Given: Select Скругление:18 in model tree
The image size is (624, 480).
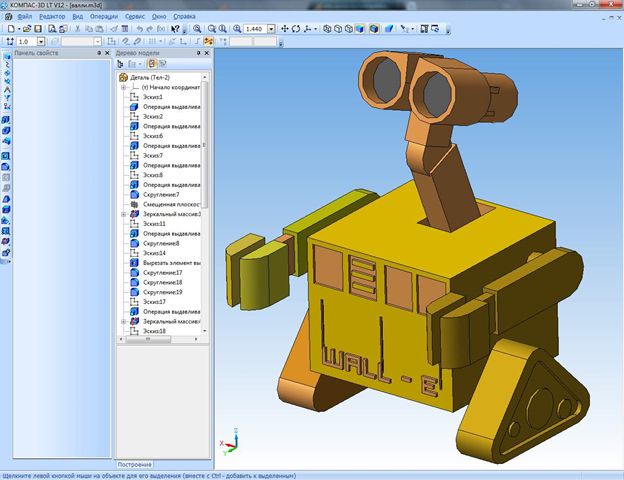Looking at the screenshot, I should click(162, 282).
